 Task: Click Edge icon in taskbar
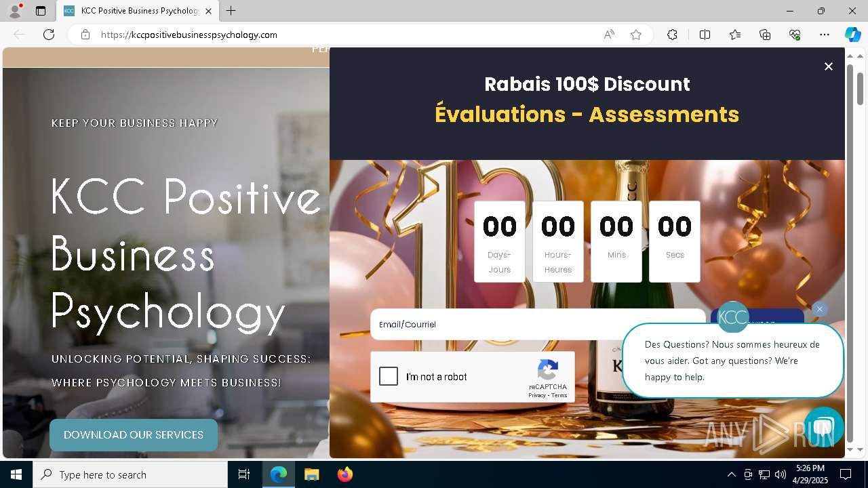click(279, 474)
